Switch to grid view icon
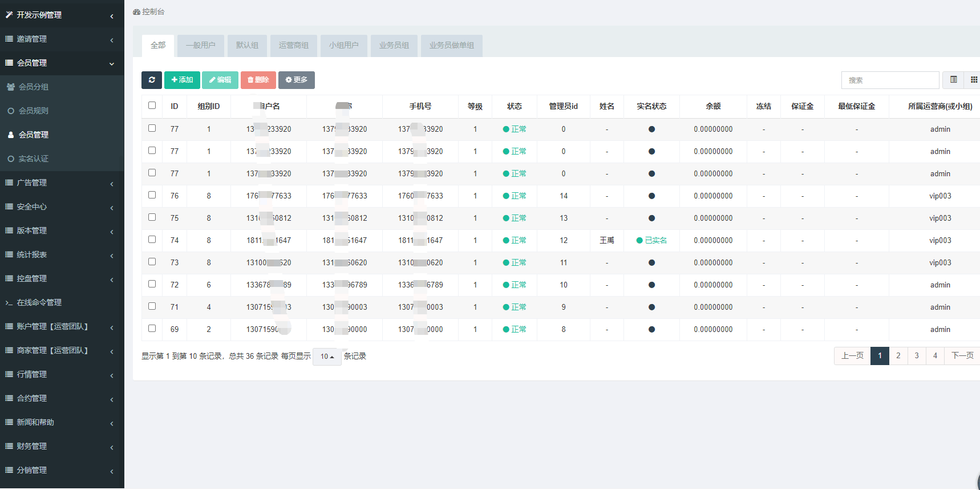 [973, 80]
